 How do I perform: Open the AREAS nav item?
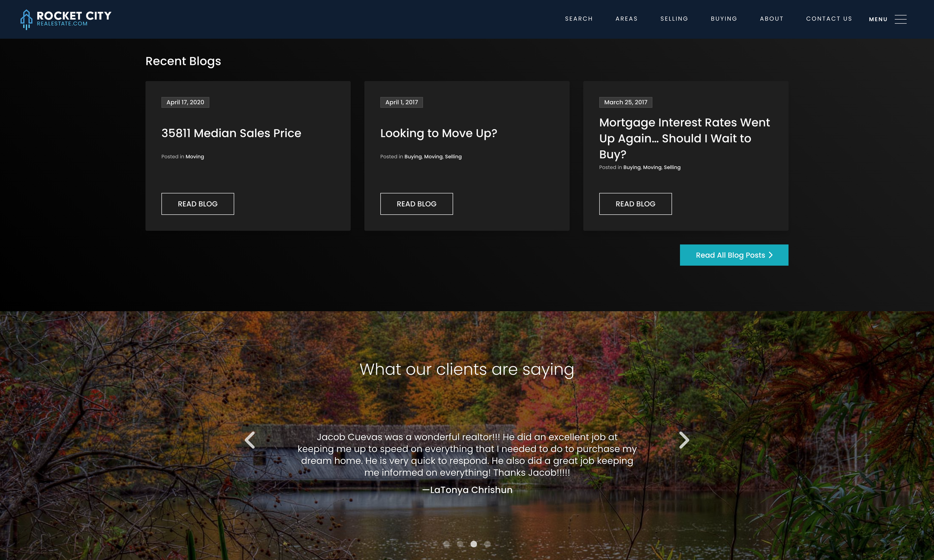626,19
